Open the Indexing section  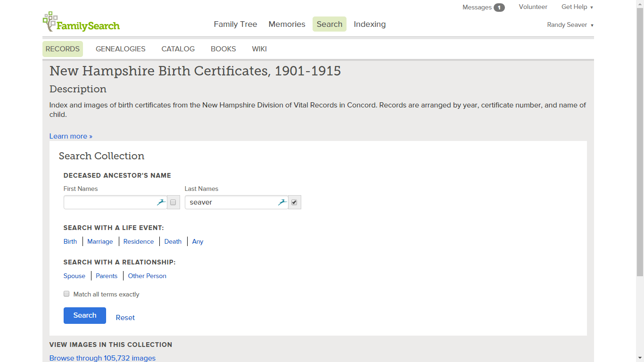point(370,24)
